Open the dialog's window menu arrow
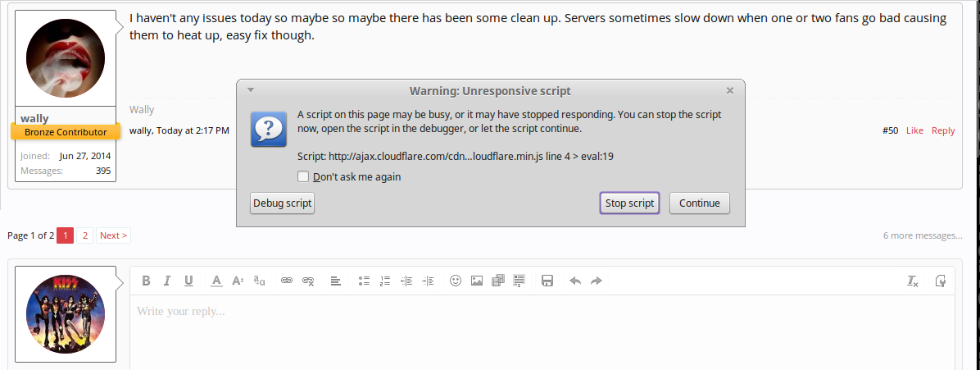 (252, 90)
